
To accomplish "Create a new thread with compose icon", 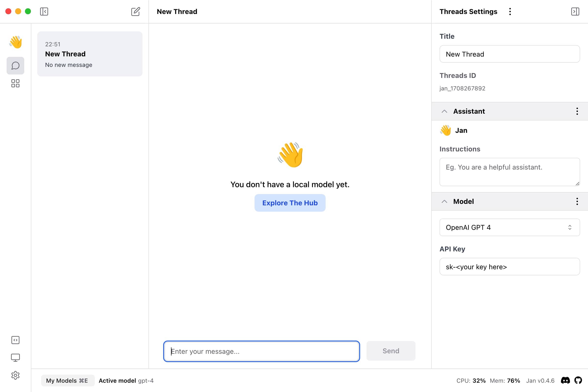I will pos(135,12).
